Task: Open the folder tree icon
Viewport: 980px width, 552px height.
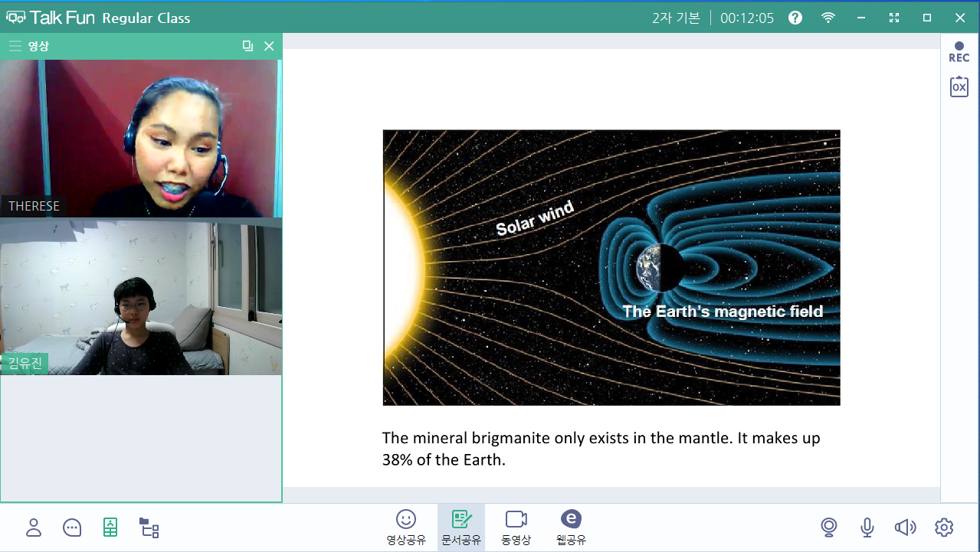Action: pos(149,528)
